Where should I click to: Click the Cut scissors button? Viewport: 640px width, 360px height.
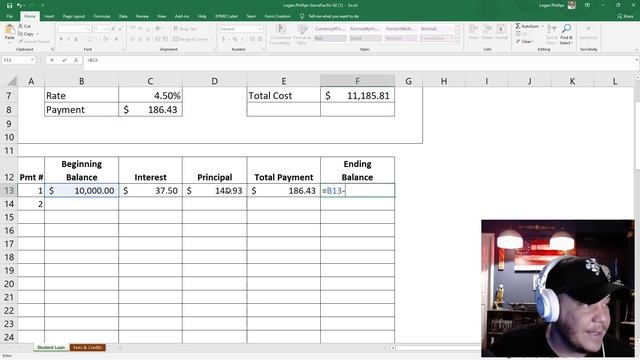(24, 26)
